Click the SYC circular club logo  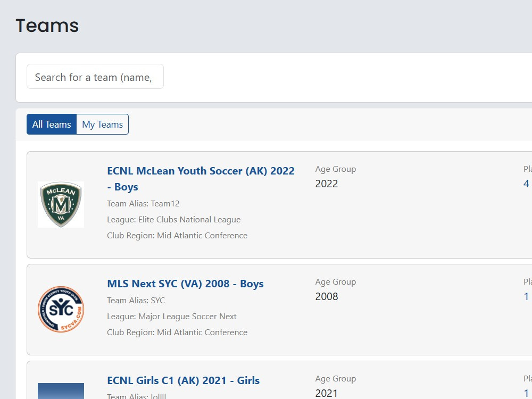pyautogui.click(x=61, y=309)
